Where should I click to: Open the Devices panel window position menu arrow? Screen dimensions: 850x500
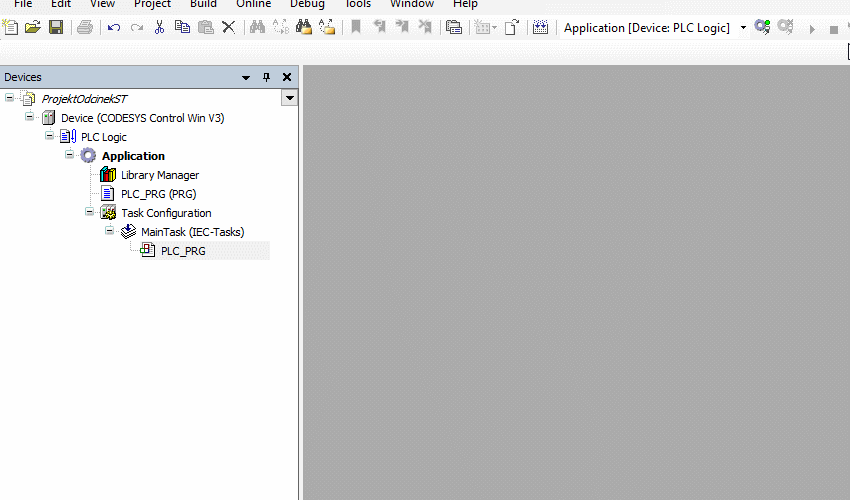[x=246, y=77]
